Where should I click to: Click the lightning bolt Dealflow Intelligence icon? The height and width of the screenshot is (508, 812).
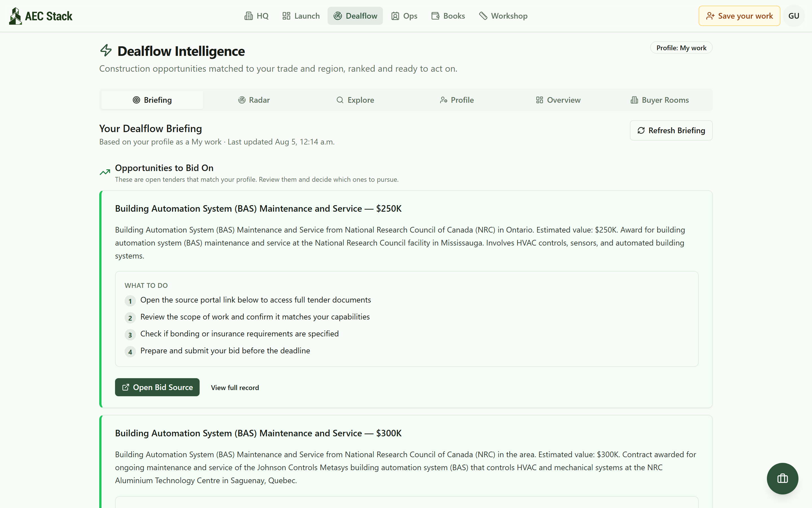[x=106, y=51]
